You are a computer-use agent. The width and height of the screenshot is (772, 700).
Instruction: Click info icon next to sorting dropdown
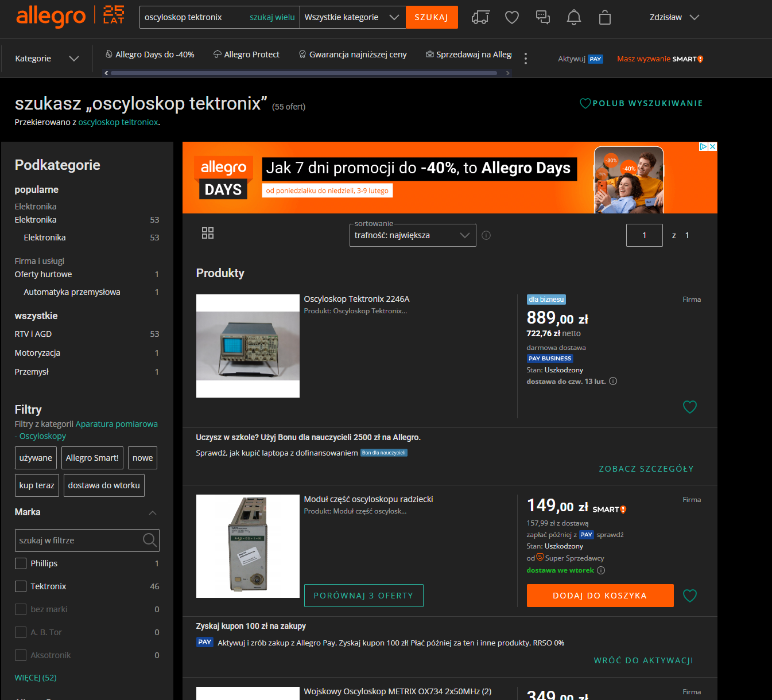486,235
